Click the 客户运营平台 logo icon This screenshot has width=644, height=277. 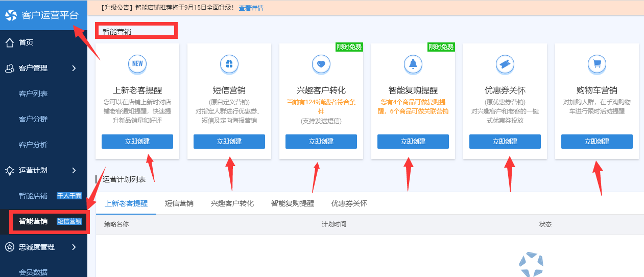[x=11, y=15]
